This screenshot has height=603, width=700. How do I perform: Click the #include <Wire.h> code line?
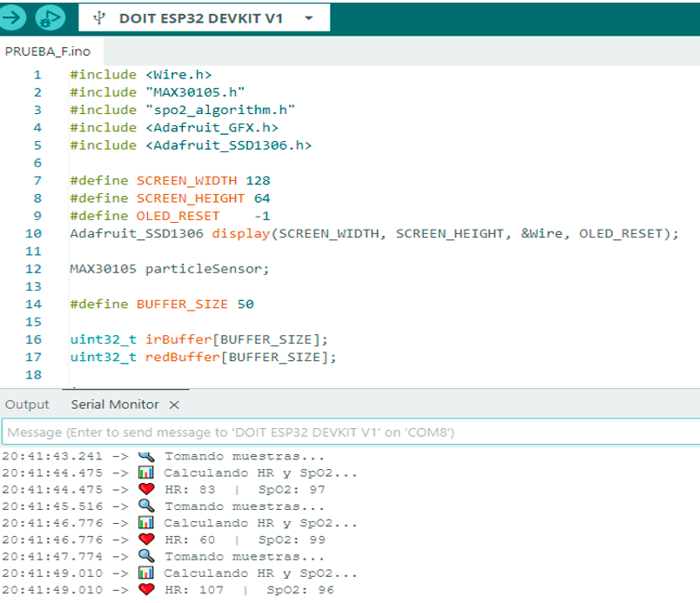pyautogui.click(x=140, y=75)
